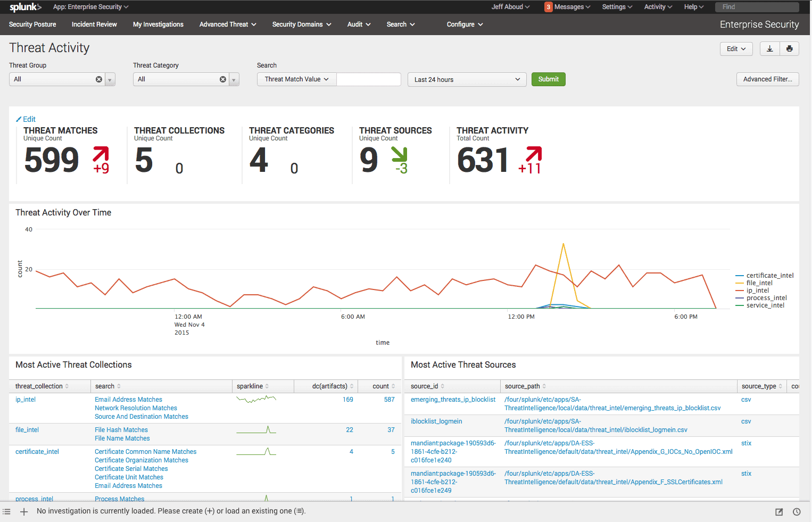Sort by source_path column
The height and width of the screenshot is (522, 812).
pos(525,386)
